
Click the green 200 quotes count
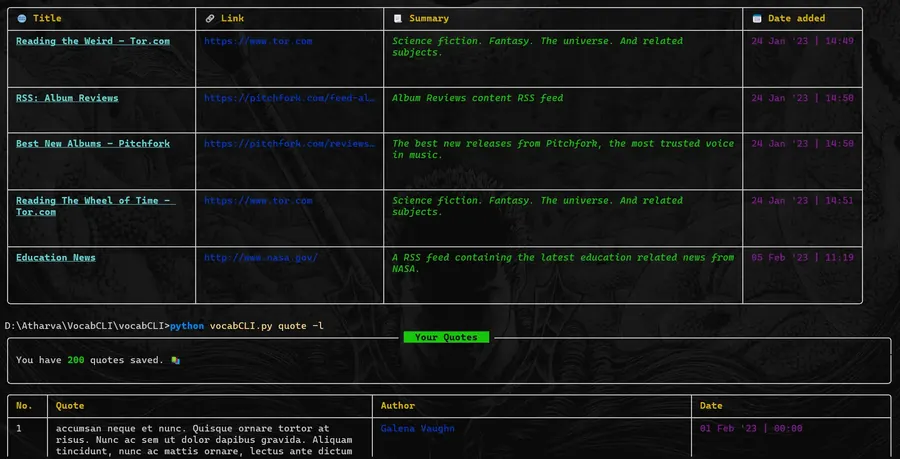76,360
